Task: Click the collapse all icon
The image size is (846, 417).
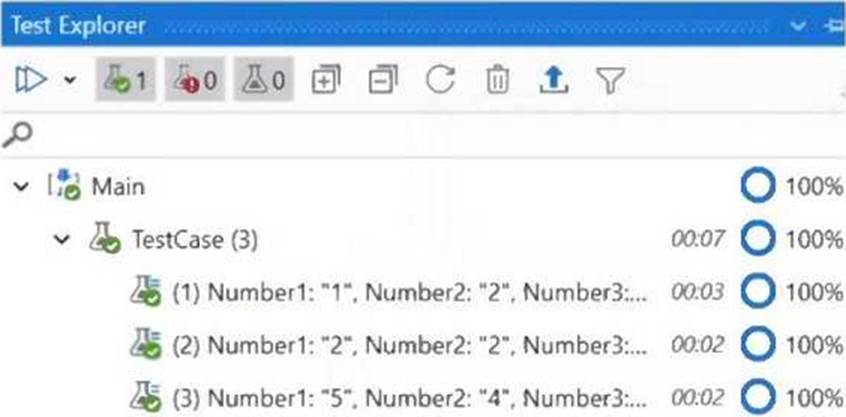Action: point(383,80)
